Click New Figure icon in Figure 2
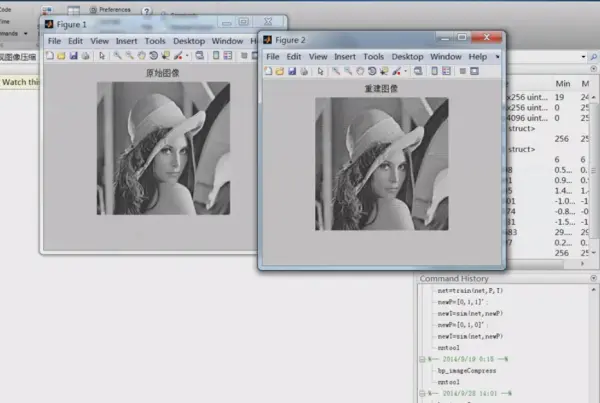This screenshot has width=600, height=403. tap(268, 71)
